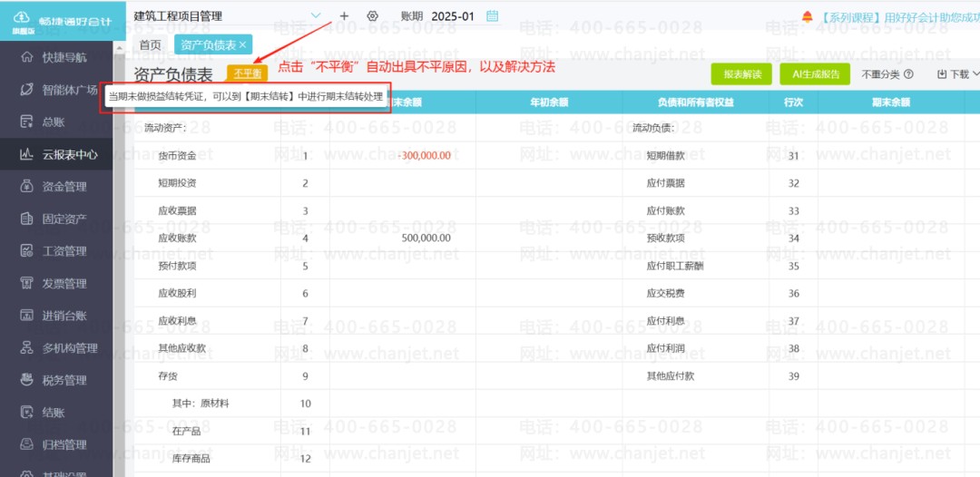Click the plus icon beside the account name

click(345, 16)
